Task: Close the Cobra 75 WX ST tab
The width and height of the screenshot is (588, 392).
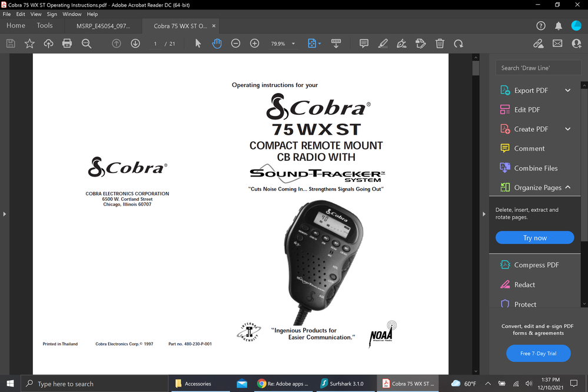Action: (214, 26)
